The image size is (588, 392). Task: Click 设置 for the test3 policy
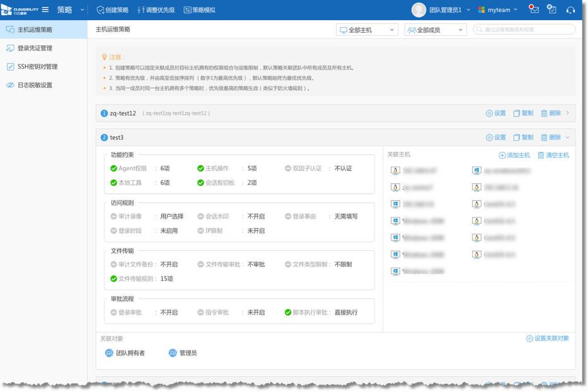click(496, 137)
